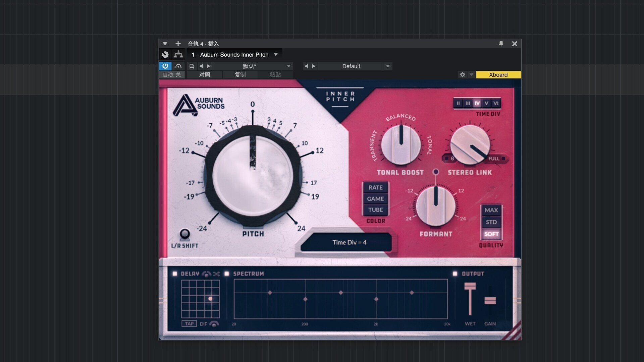
Task: Select the TUBE color mode
Action: click(x=375, y=210)
